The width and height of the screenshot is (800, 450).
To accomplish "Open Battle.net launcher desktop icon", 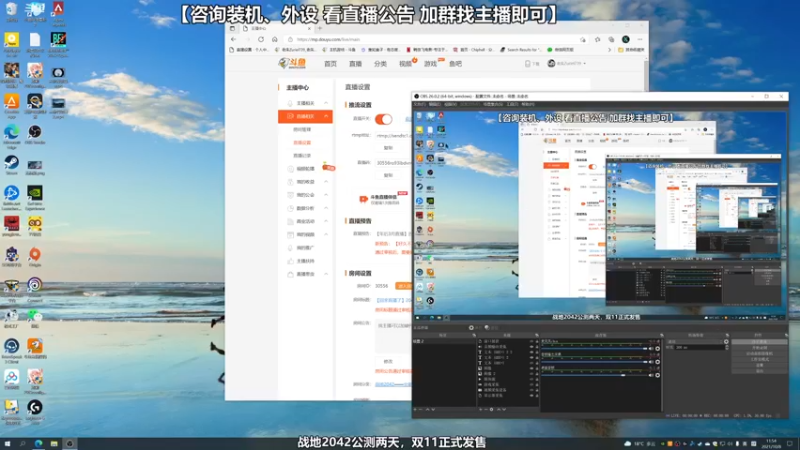I will [11, 196].
